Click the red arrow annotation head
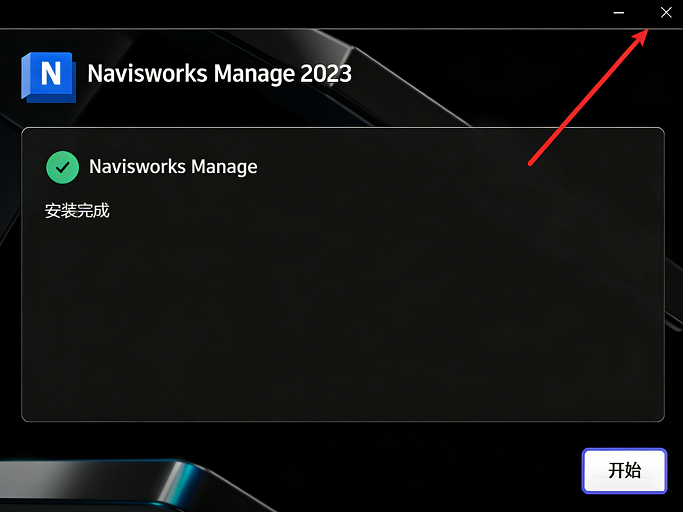The height and width of the screenshot is (512, 683). (640, 37)
